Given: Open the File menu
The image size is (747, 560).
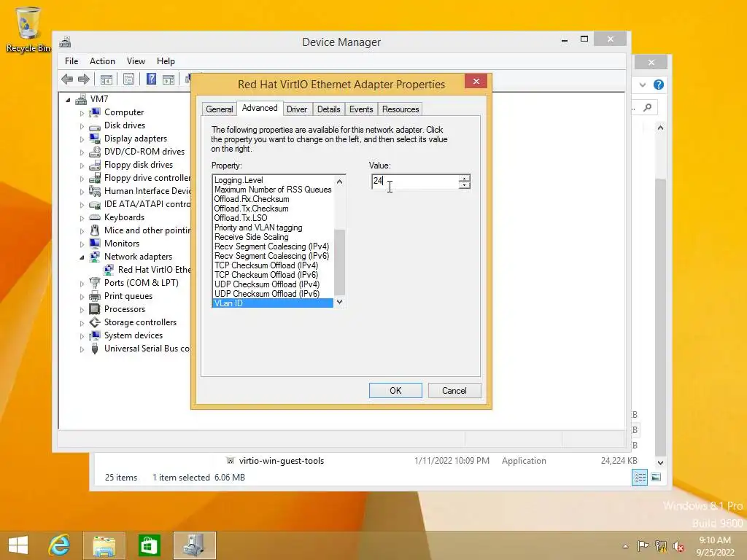Looking at the screenshot, I should (71, 61).
